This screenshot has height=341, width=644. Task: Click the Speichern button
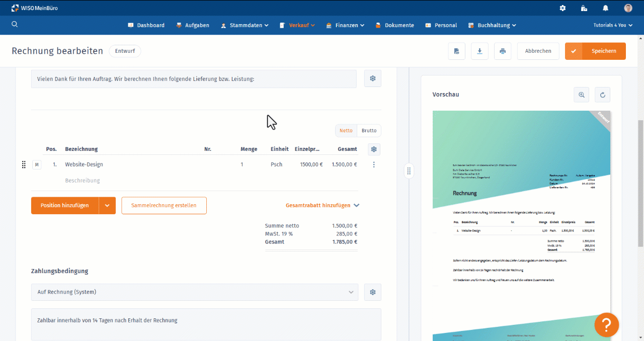pos(596,51)
